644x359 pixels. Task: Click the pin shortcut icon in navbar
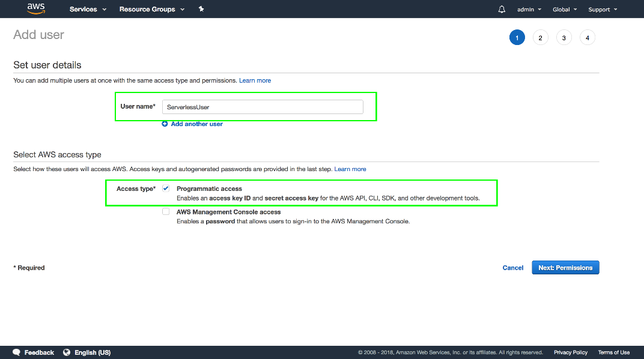201,9
